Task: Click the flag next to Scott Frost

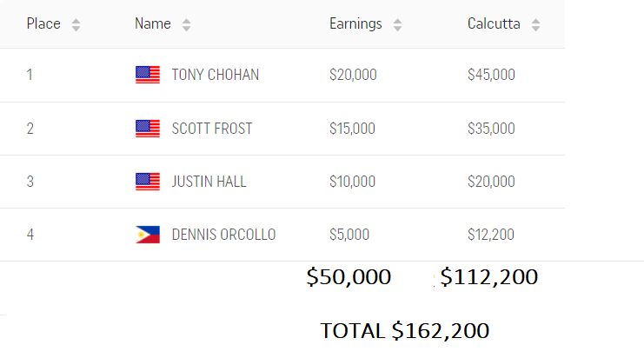Action: click(x=148, y=129)
